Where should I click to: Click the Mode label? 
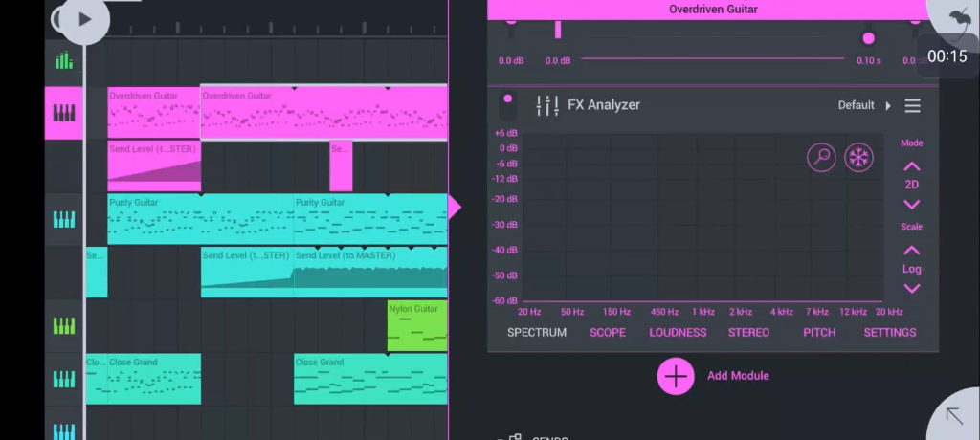tap(912, 143)
